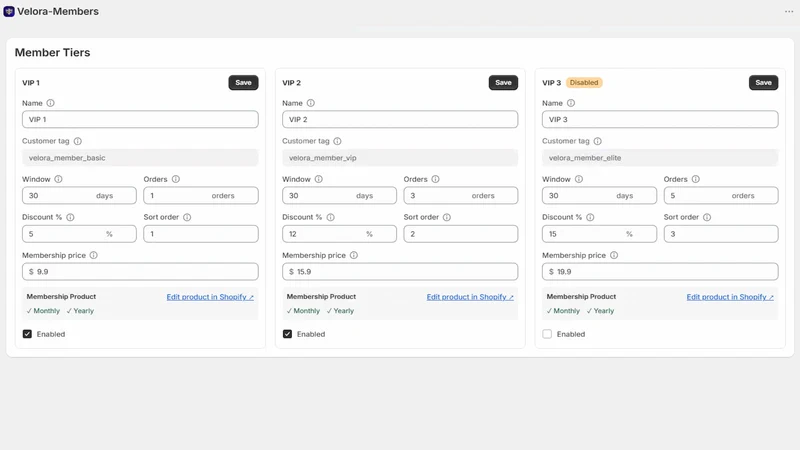This screenshot has height=450, width=800.
Task: Click the VIP 1 Sort order field
Action: pos(201,234)
